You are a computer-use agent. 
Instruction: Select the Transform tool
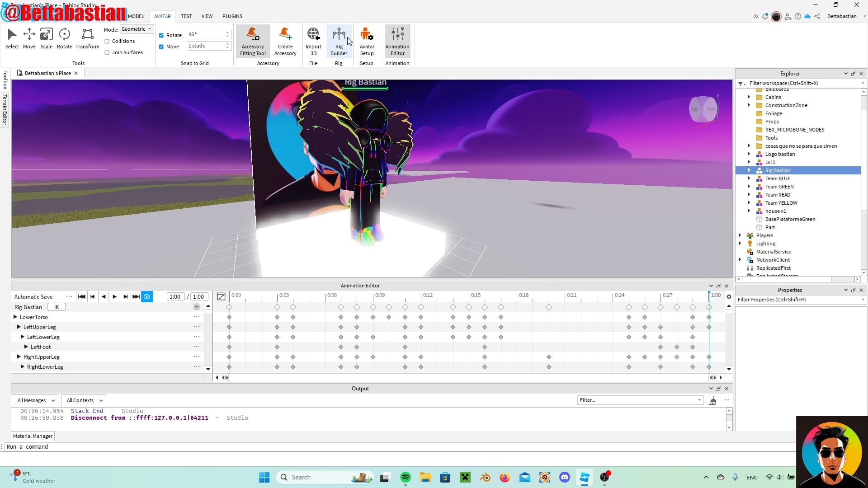tap(87, 38)
